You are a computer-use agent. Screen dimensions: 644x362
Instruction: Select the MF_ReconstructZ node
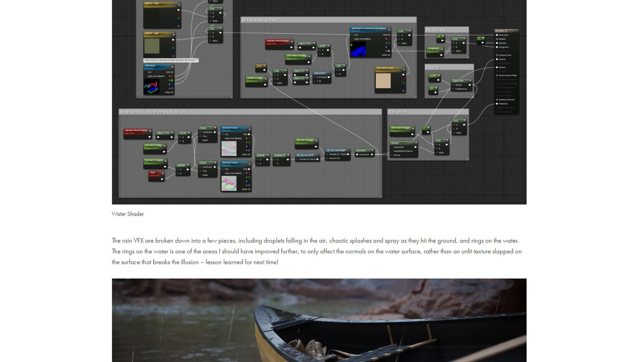coord(308,157)
